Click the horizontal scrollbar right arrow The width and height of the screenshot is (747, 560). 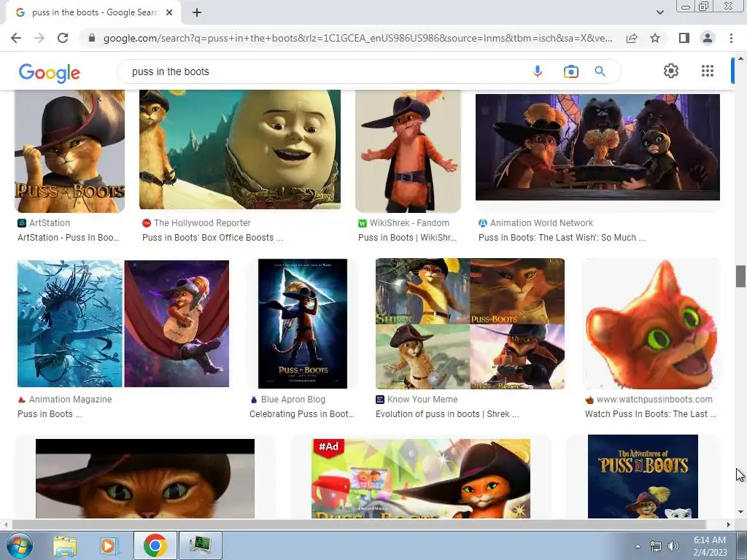click(729, 524)
